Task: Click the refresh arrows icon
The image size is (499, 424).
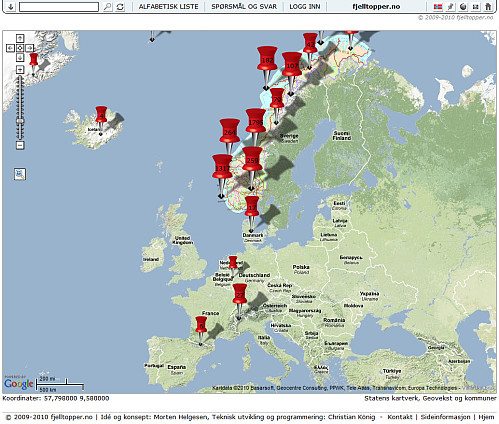Action: 120,7
